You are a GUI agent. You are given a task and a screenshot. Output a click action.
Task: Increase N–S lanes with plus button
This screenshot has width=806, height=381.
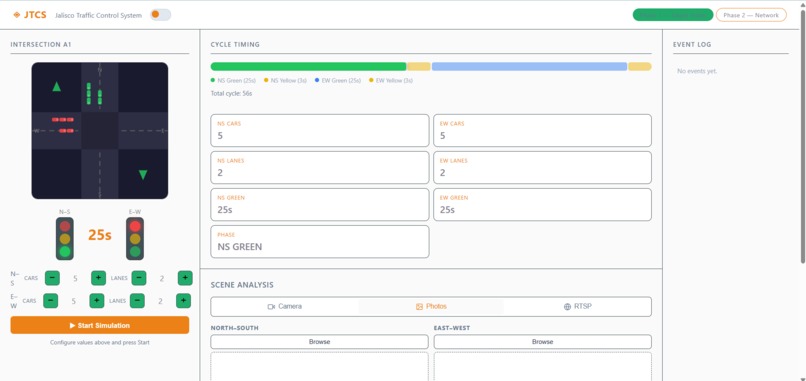coord(185,278)
